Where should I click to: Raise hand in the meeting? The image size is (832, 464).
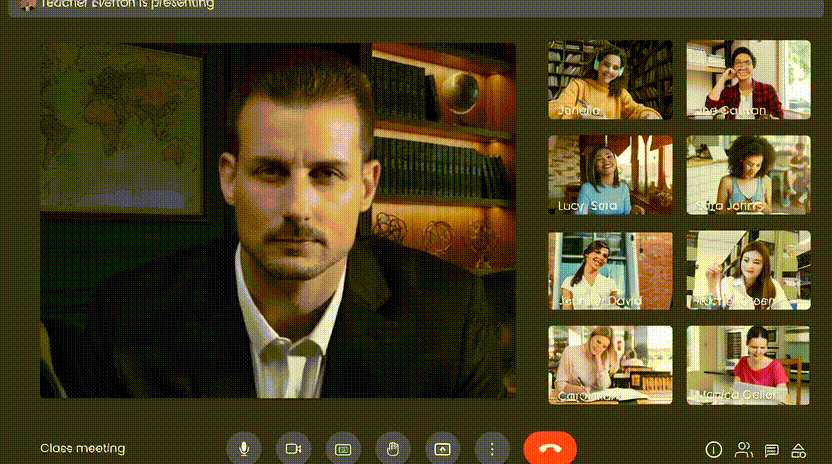click(393, 449)
